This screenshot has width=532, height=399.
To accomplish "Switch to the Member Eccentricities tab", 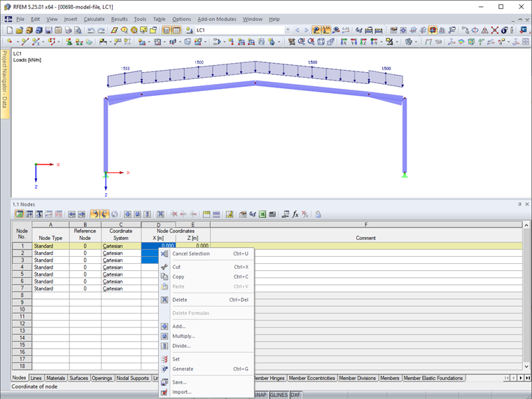I will point(311,378).
